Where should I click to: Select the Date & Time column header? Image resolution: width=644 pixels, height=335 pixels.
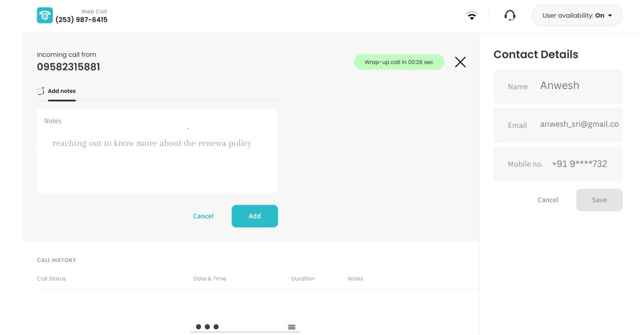[x=210, y=278]
